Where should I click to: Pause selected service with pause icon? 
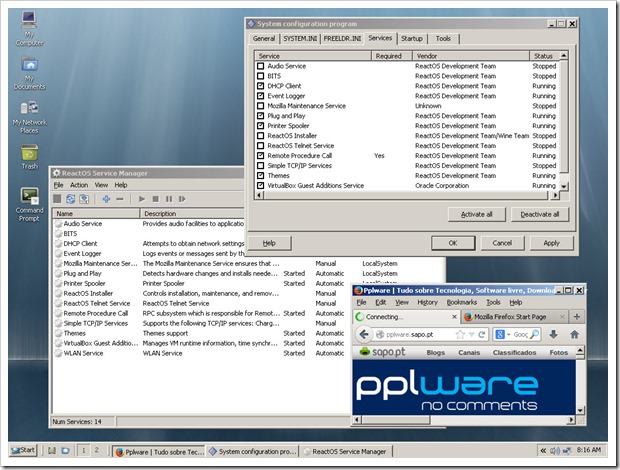click(x=169, y=199)
